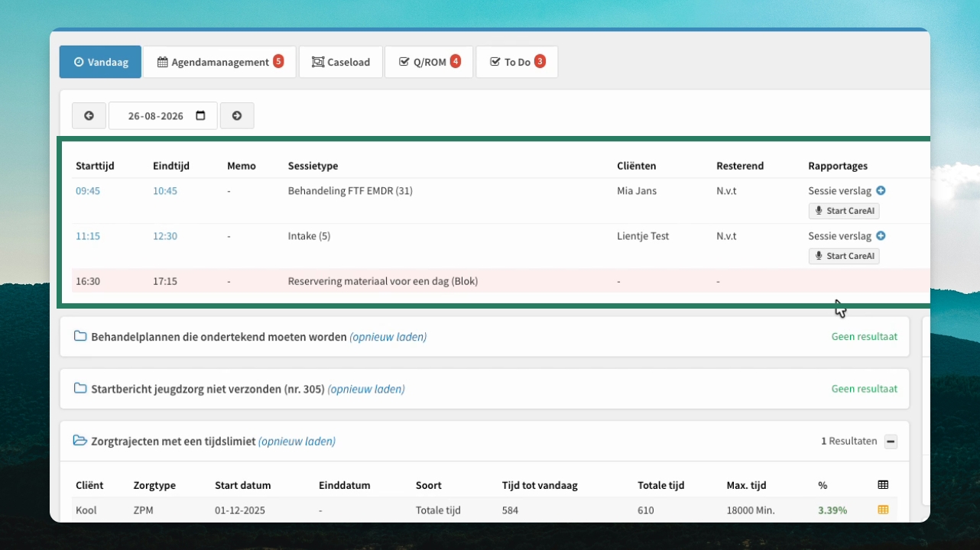Switch to Vandaag tab
The width and height of the screenshot is (980, 550).
tap(100, 62)
